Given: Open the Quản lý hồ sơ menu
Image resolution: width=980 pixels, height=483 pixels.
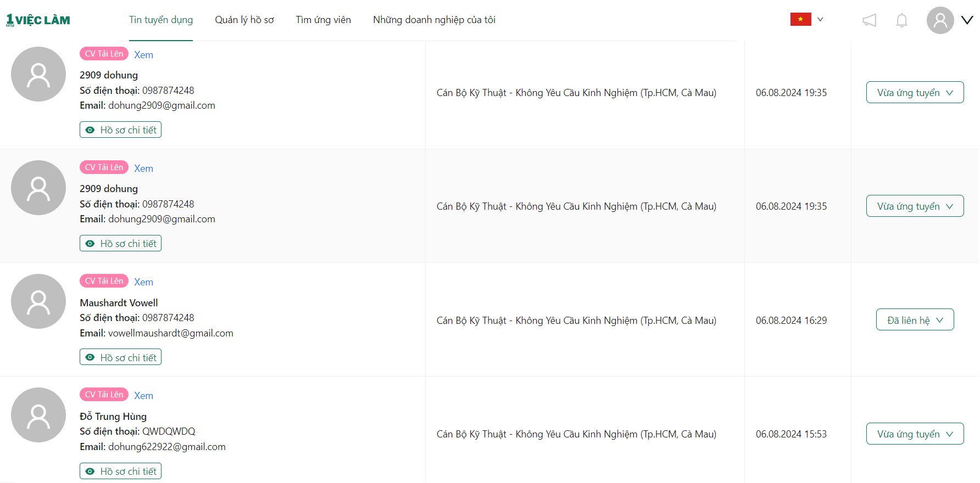Looking at the screenshot, I should [x=244, y=20].
